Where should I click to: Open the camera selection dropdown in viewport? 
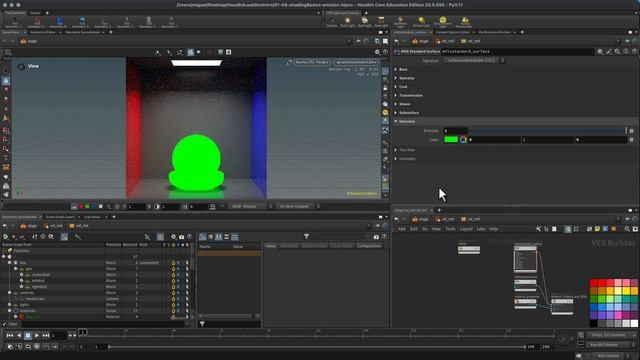tap(356, 62)
